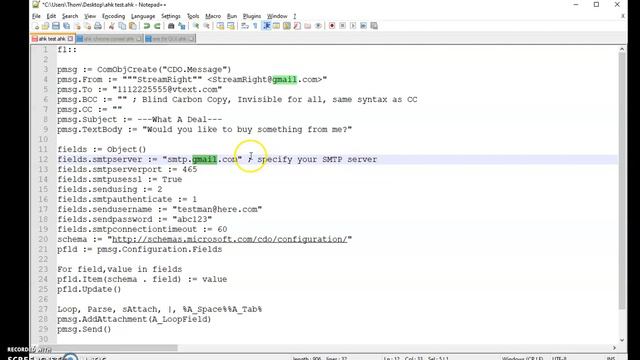
Task: Click the vertical scrollbar down arrow
Action: click(x=622, y=340)
